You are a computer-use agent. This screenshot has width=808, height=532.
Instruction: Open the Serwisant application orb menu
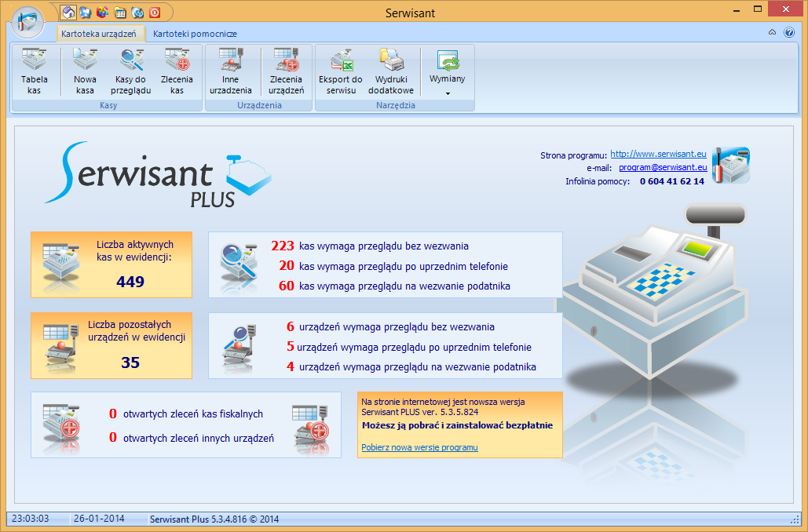point(27,22)
